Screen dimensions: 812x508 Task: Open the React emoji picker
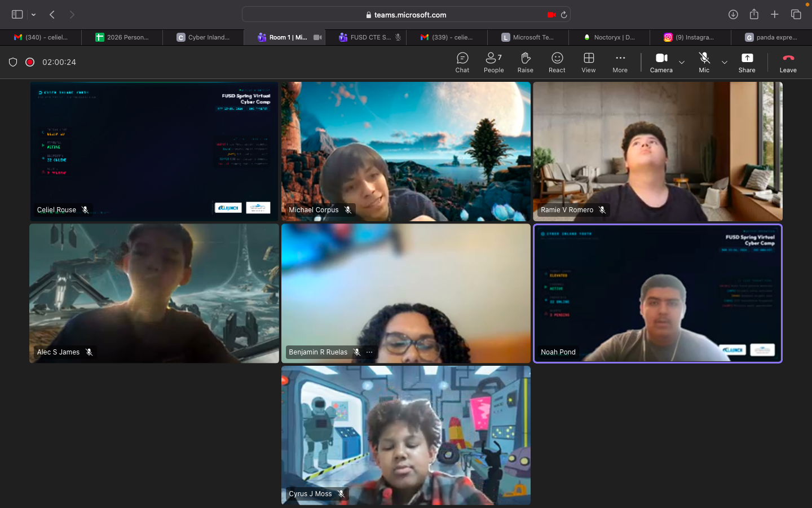tap(557, 62)
